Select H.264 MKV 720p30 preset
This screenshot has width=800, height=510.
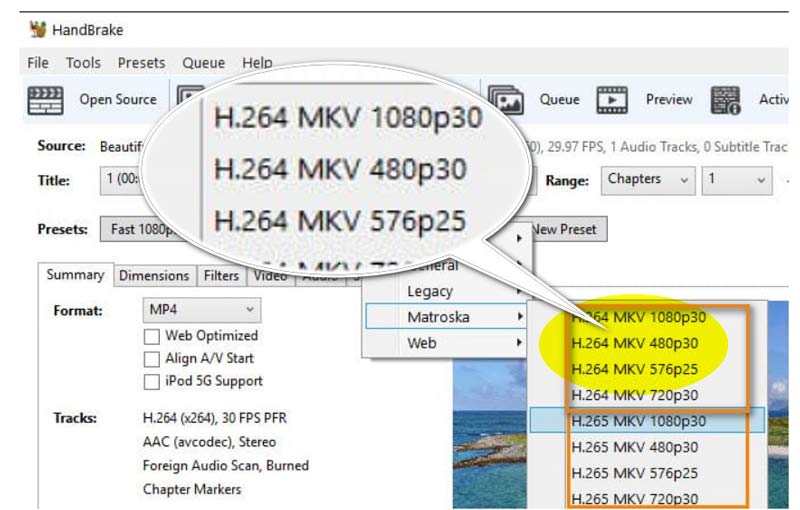pos(647,395)
